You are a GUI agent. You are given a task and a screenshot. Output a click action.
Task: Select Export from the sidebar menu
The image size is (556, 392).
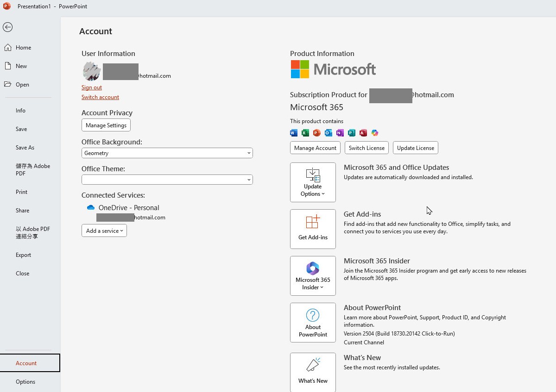tap(23, 255)
